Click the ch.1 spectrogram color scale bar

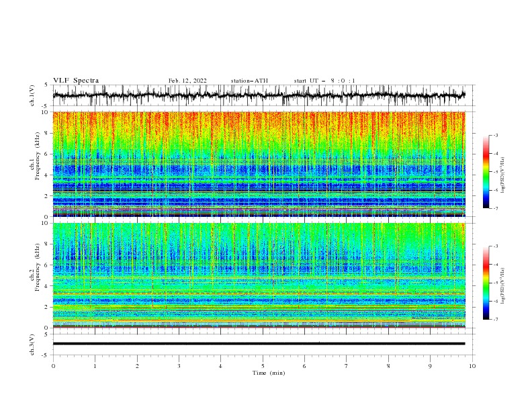coord(486,172)
